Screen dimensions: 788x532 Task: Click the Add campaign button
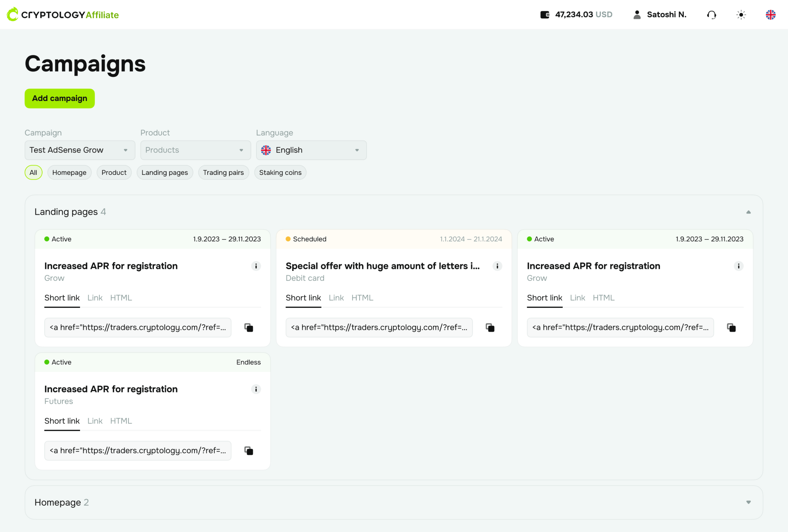[60, 99]
